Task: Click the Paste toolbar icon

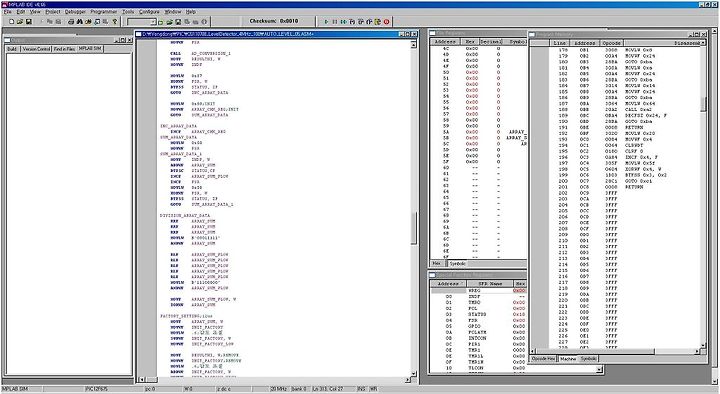Action: (x=58, y=21)
